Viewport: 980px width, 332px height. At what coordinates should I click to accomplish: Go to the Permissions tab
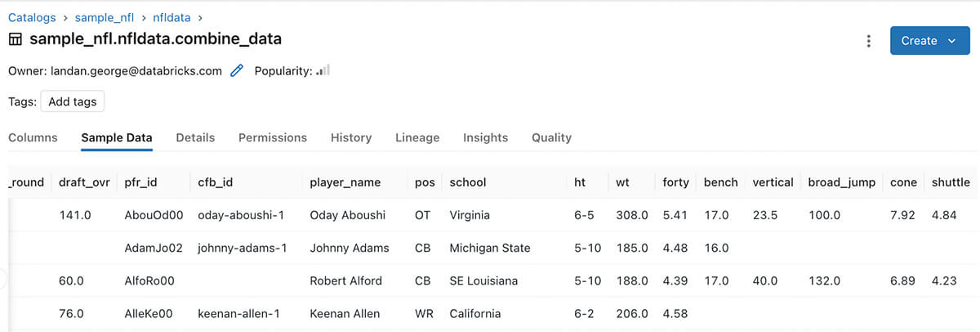[x=273, y=137]
